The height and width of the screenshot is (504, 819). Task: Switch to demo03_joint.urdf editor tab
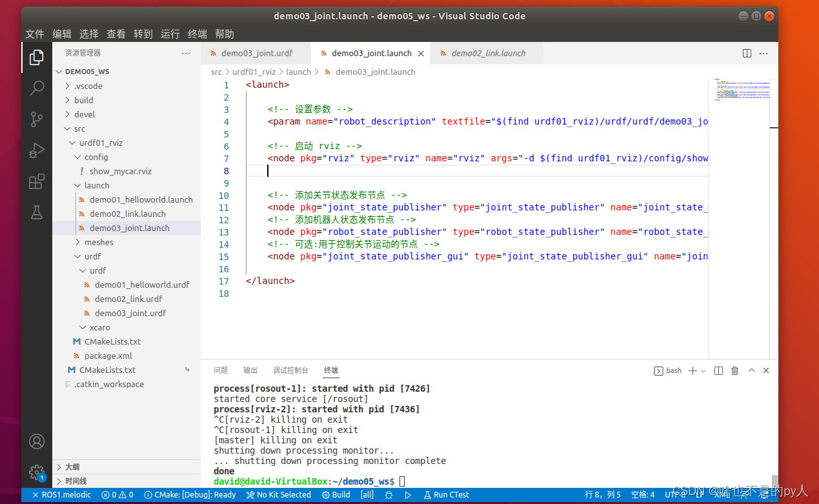(256, 54)
